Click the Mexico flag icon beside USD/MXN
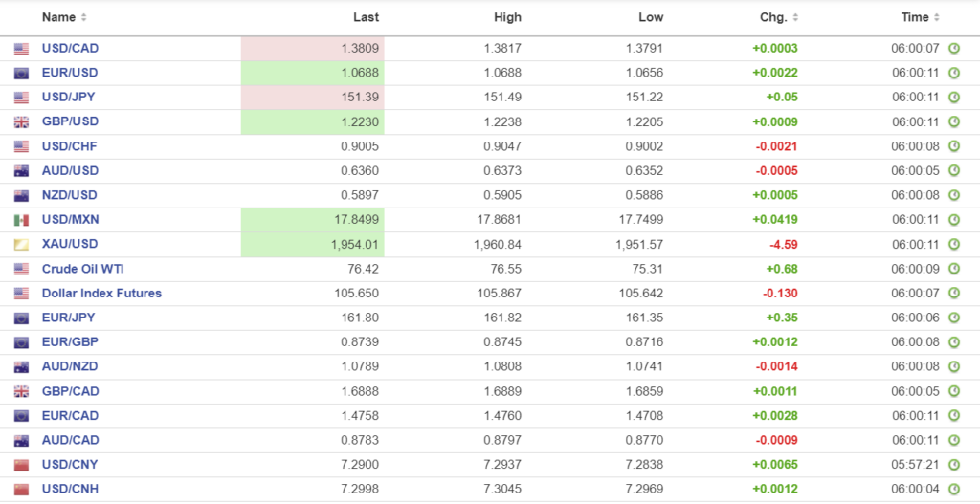This screenshot has width=980, height=504. [21, 220]
